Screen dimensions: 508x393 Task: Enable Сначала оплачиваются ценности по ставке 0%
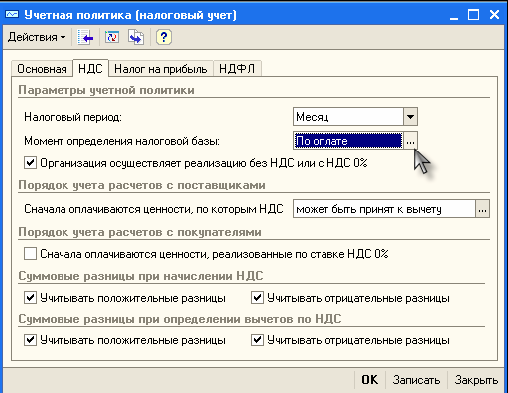pyautogui.click(x=30, y=254)
